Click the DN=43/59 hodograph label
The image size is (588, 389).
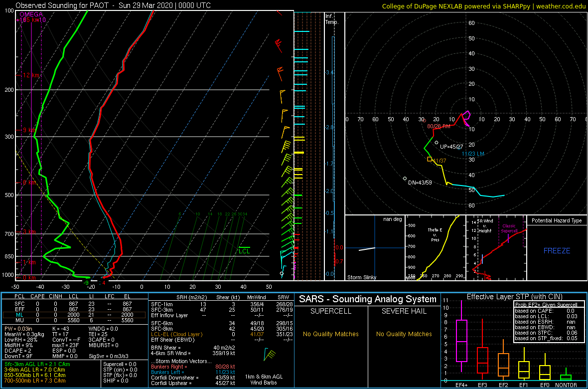tap(420, 183)
